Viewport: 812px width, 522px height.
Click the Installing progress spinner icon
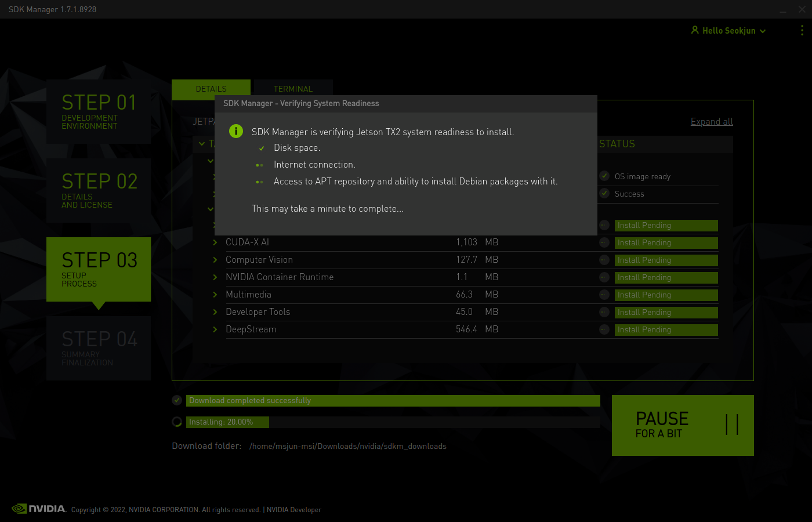(x=177, y=422)
